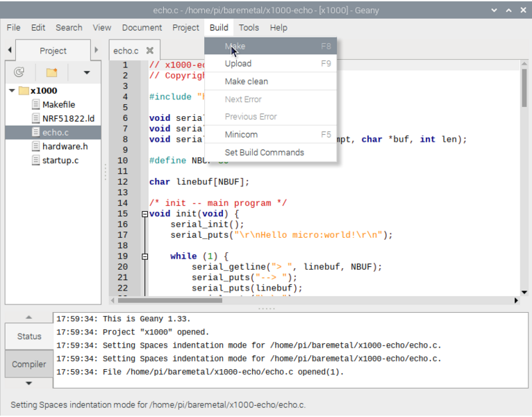Open the Search menu

(x=69, y=28)
